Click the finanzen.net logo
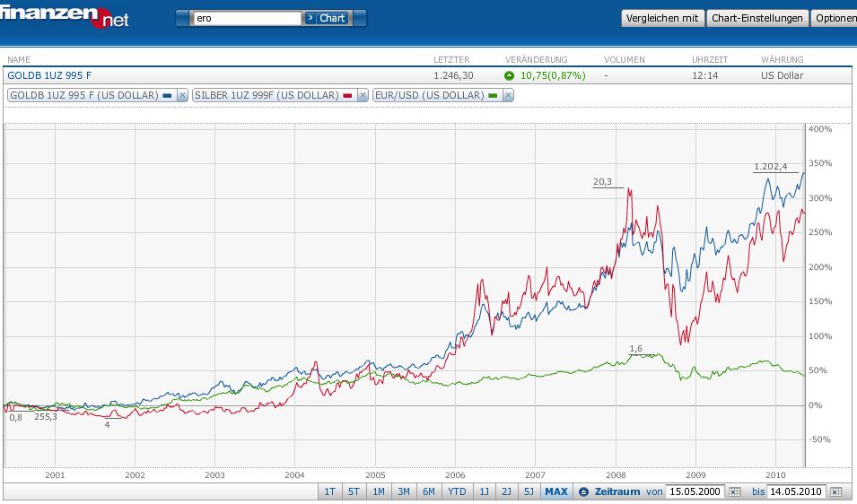 tap(65, 15)
